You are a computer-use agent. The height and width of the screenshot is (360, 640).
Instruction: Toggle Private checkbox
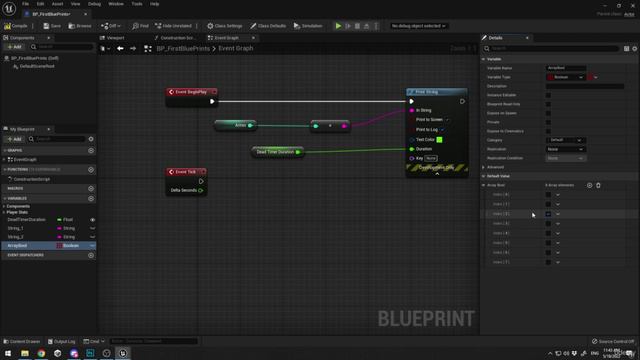(548, 122)
